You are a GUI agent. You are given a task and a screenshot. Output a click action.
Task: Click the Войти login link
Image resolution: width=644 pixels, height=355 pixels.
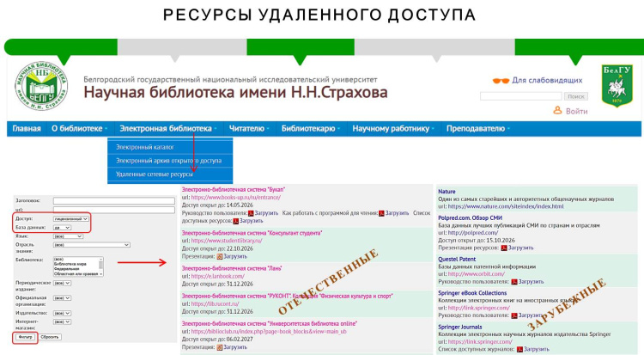[577, 112]
